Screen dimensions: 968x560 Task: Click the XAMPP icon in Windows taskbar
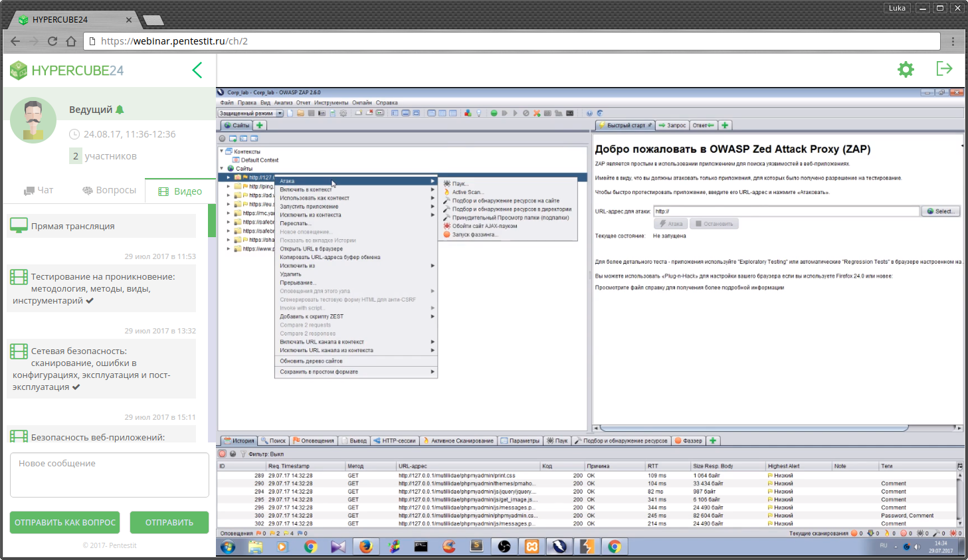tap(532, 547)
